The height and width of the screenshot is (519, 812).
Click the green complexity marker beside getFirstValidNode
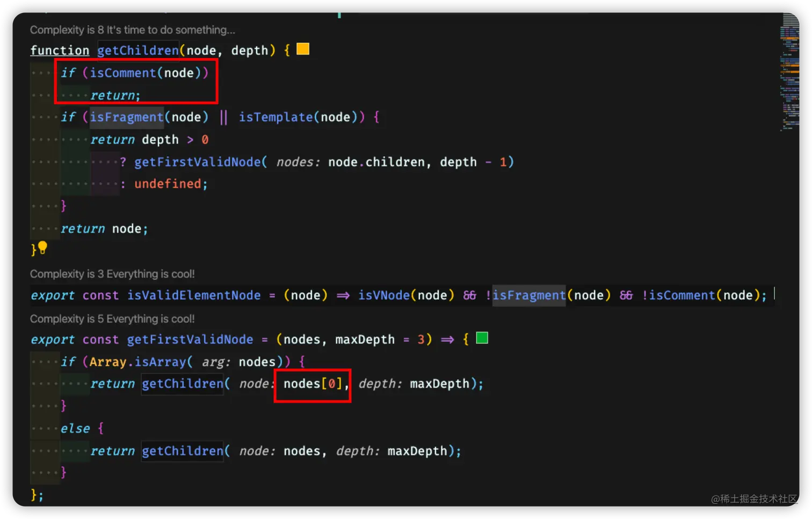pos(482,338)
